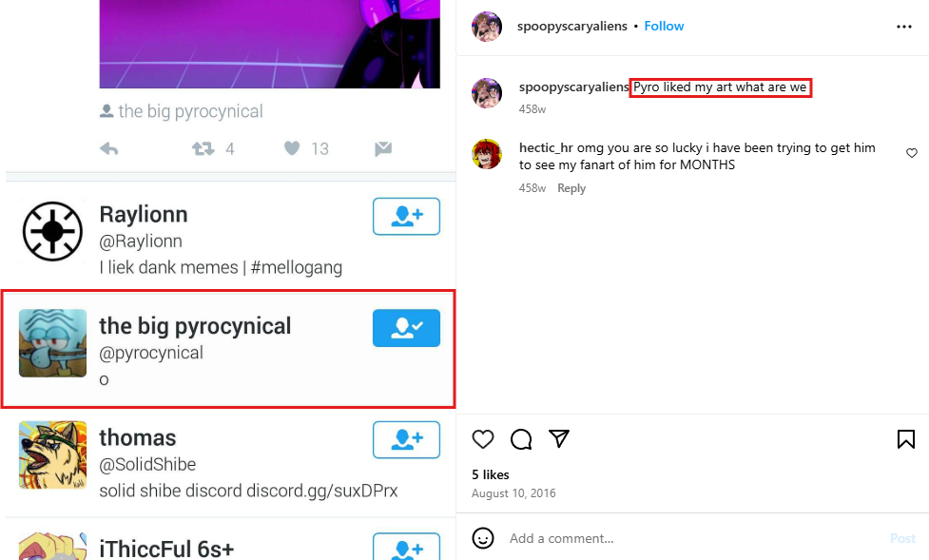
Task: Open the emoji picker smiley icon
Action: (483, 538)
